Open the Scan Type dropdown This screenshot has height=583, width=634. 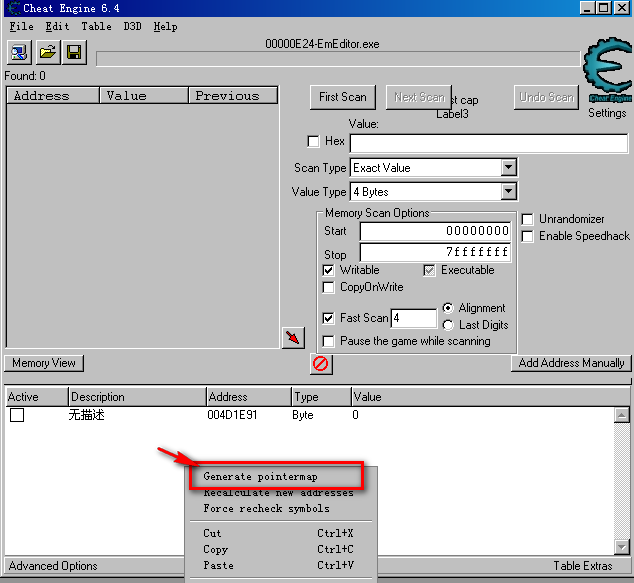509,167
